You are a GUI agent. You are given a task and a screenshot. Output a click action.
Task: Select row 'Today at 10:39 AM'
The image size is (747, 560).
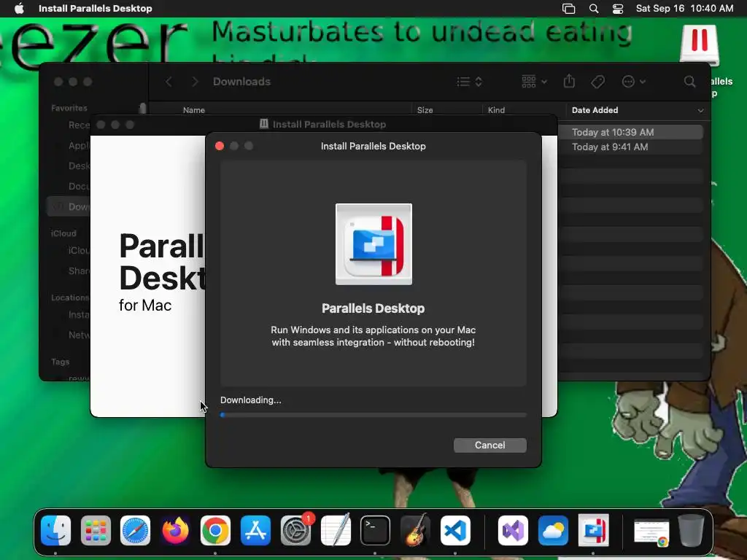pyautogui.click(x=630, y=133)
